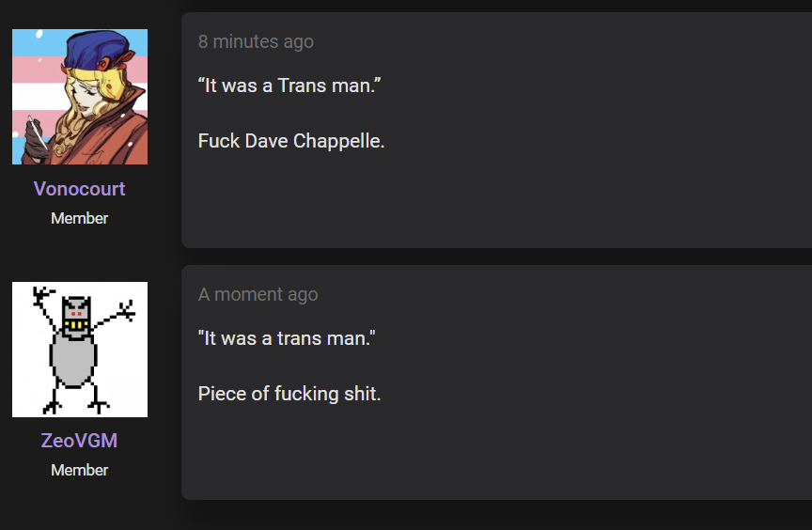Select the Member label under Vonocourt
812x530 pixels.
(x=79, y=218)
